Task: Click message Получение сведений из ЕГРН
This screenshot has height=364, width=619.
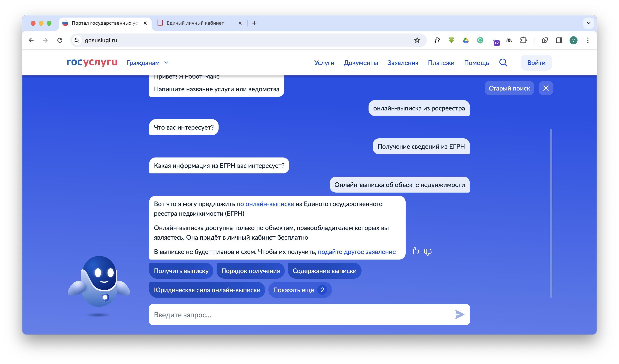Action: [421, 147]
